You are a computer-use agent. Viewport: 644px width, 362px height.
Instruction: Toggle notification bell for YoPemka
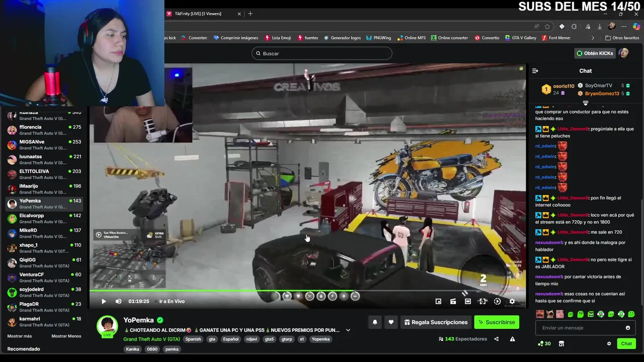[375, 322]
